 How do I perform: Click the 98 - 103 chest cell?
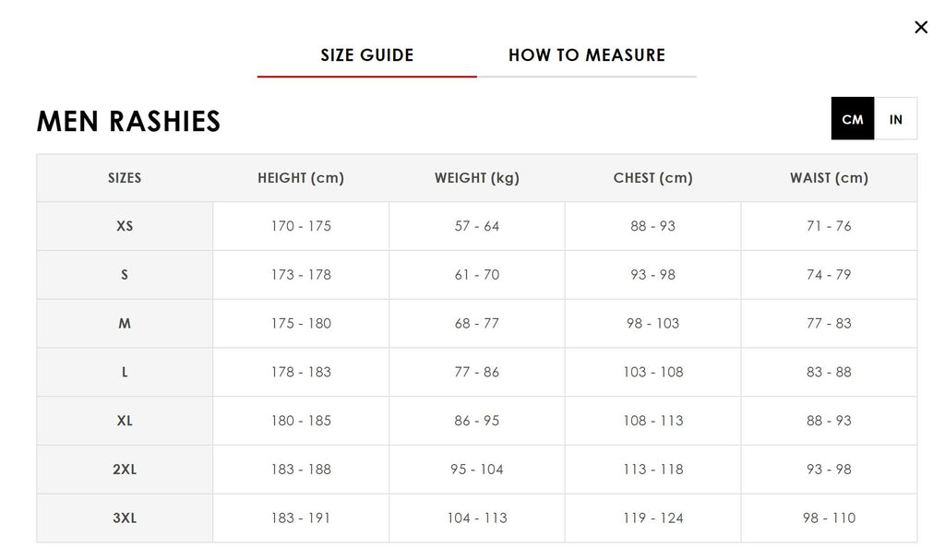(x=652, y=324)
